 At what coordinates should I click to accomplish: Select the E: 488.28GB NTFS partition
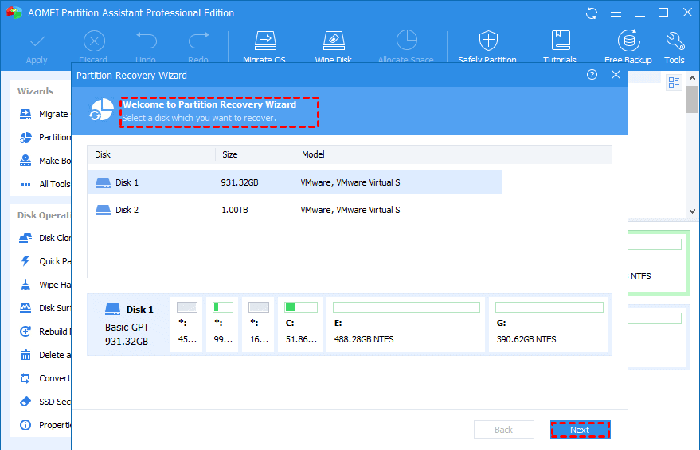pos(405,325)
